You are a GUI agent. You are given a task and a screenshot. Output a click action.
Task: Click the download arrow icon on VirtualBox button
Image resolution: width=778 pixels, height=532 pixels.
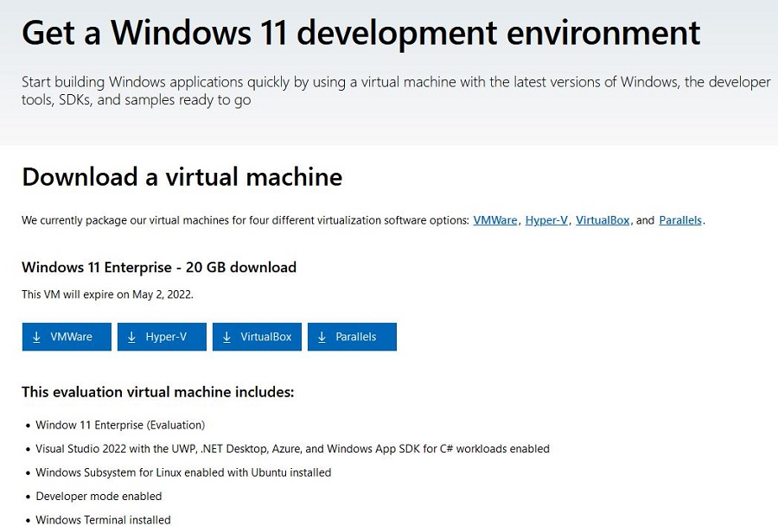point(226,337)
